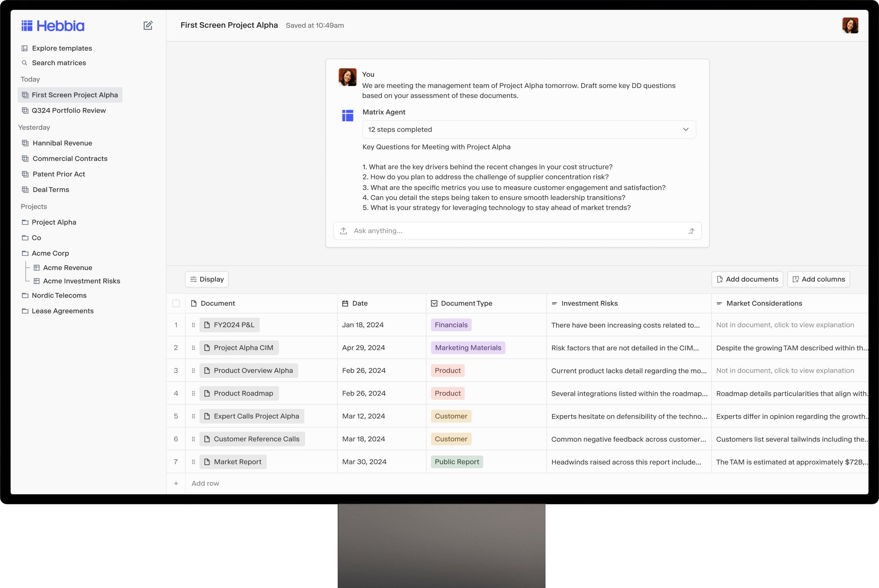Click the drag handle next to Market Report
Viewport: 879px width, 588px height.
(193, 462)
